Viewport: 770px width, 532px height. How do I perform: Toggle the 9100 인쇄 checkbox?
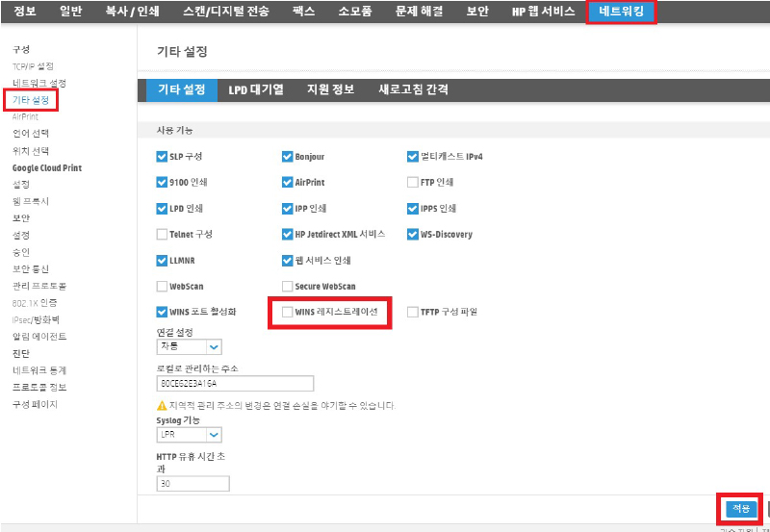(x=162, y=182)
